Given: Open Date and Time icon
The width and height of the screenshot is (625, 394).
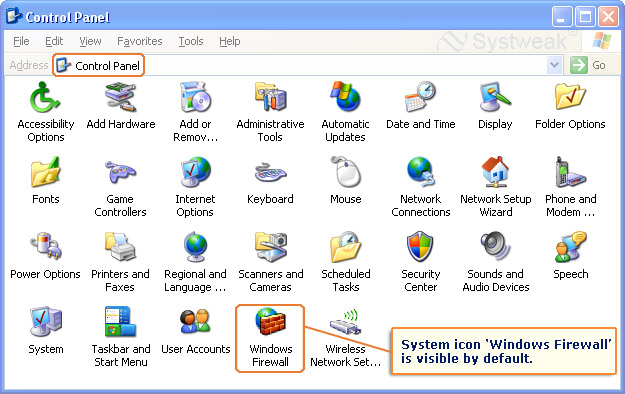Looking at the screenshot, I should click(x=421, y=97).
